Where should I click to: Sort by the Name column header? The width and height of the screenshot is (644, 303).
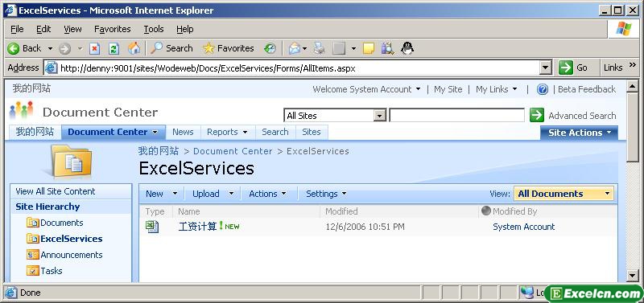coord(189,211)
